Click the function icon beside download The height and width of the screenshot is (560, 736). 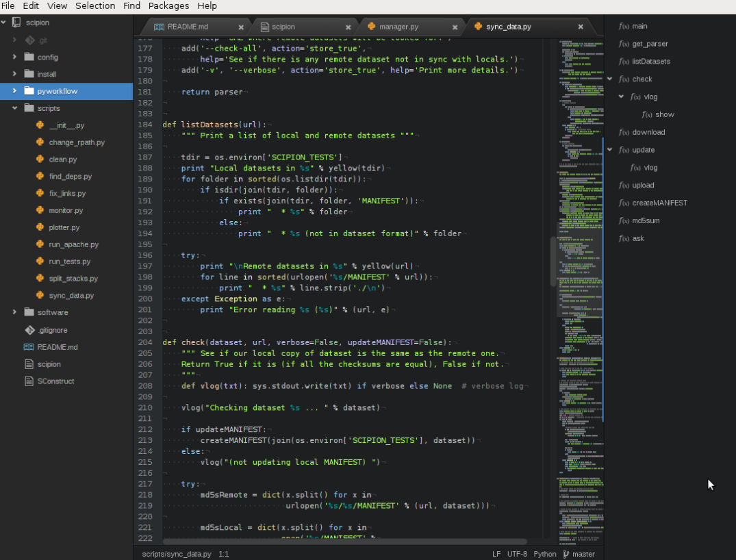[623, 132]
